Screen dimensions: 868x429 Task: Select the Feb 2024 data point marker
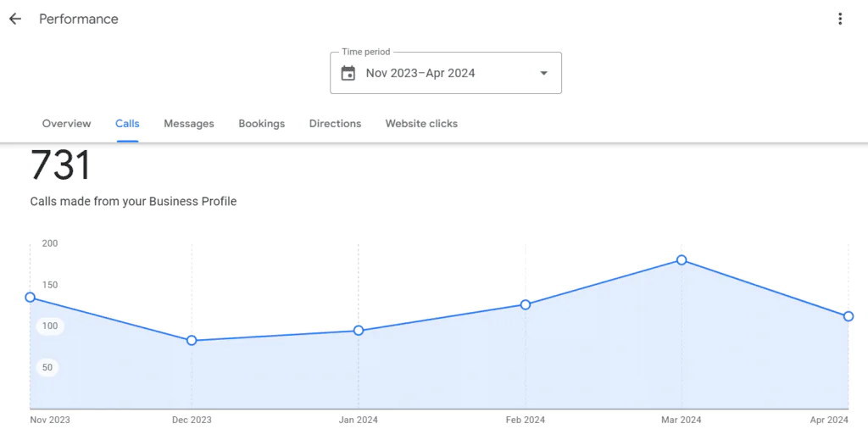(526, 304)
